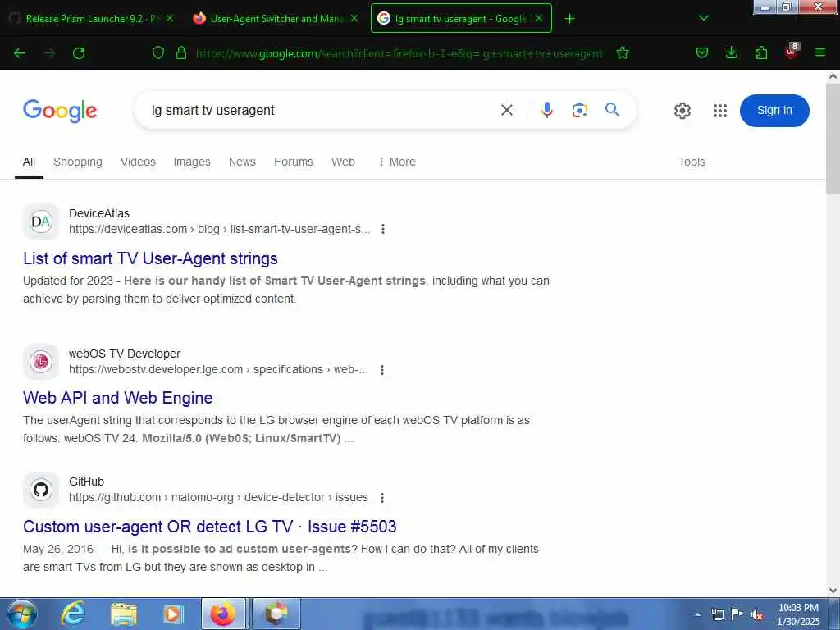840x630 pixels.
Task: Select the News search filter
Action: pos(242,162)
